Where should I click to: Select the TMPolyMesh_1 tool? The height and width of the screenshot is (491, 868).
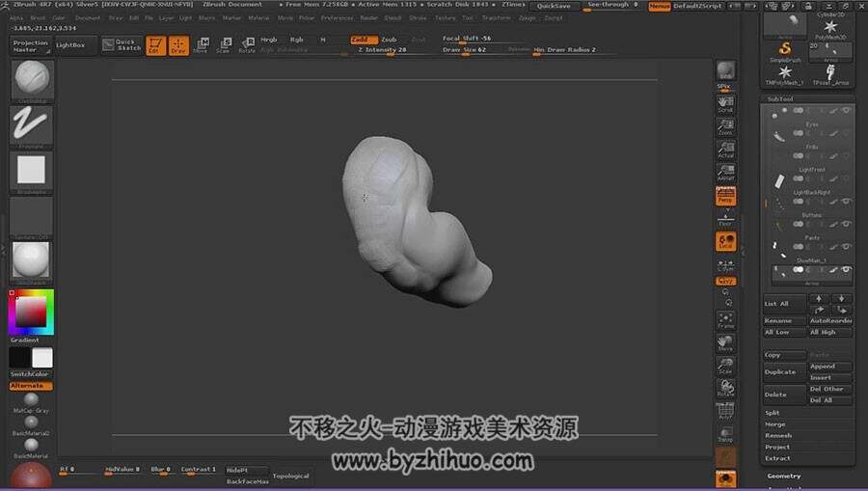click(x=785, y=74)
